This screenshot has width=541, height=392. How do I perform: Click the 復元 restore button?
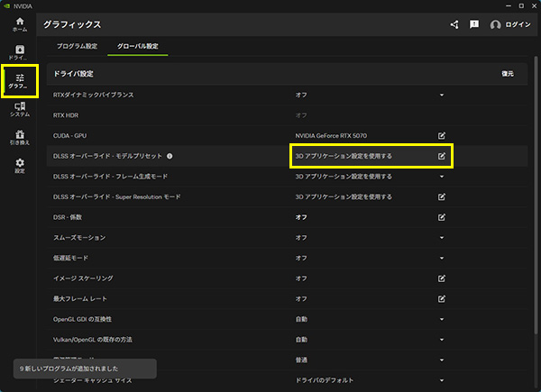click(x=508, y=73)
